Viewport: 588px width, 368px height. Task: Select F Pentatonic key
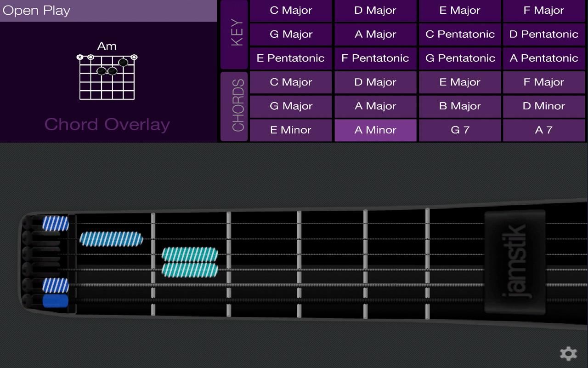tap(375, 58)
